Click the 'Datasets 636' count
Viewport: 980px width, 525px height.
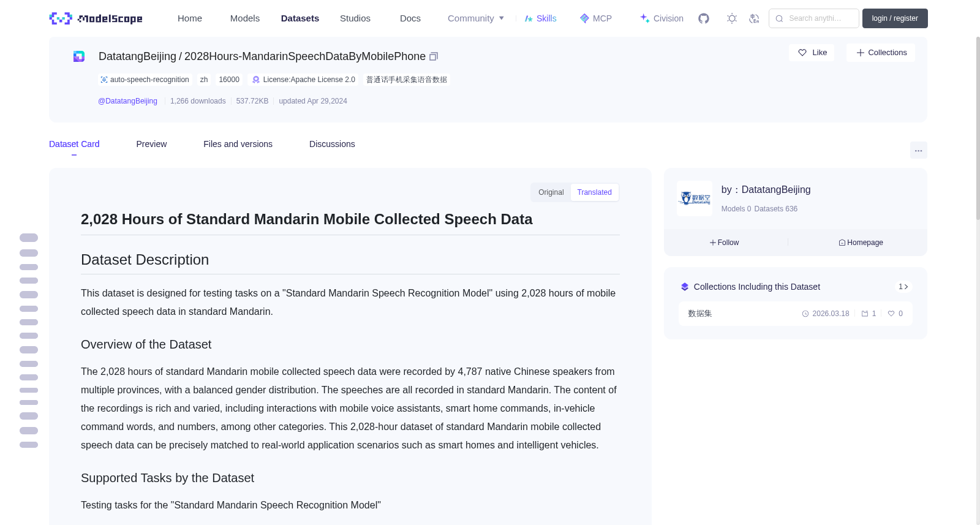pyautogui.click(x=776, y=209)
